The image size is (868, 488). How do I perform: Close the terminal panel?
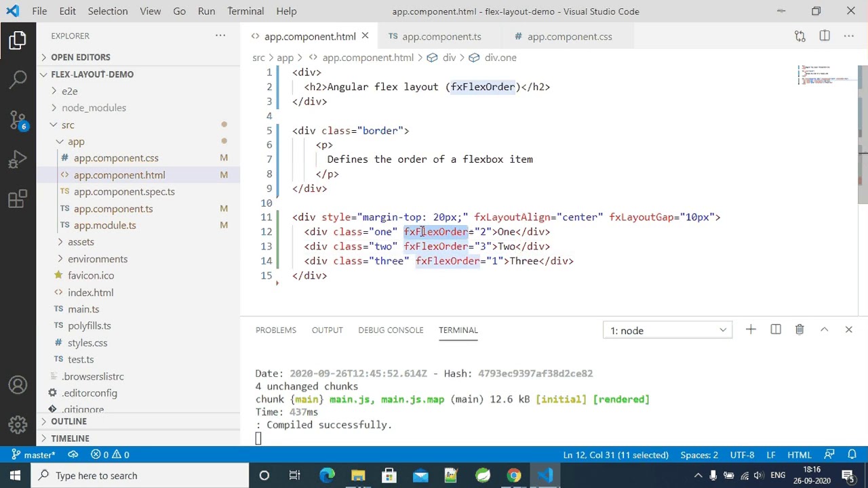(849, 330)
